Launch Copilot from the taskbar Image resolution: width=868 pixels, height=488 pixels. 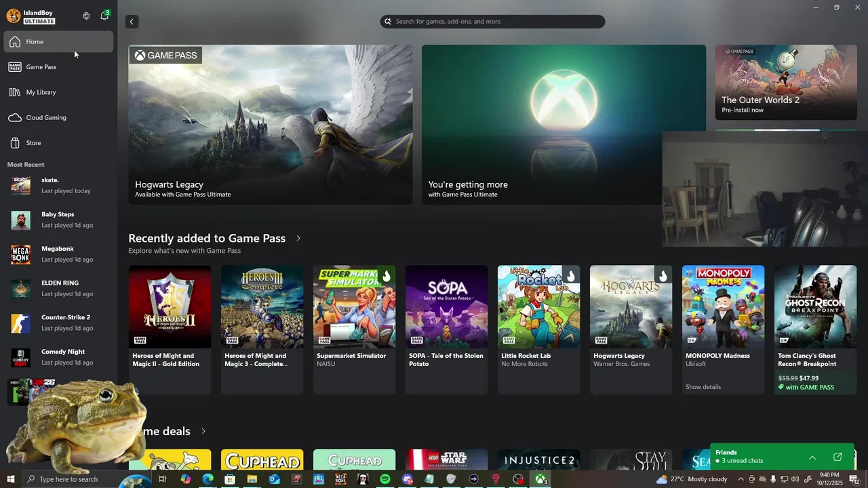point(185,479)
